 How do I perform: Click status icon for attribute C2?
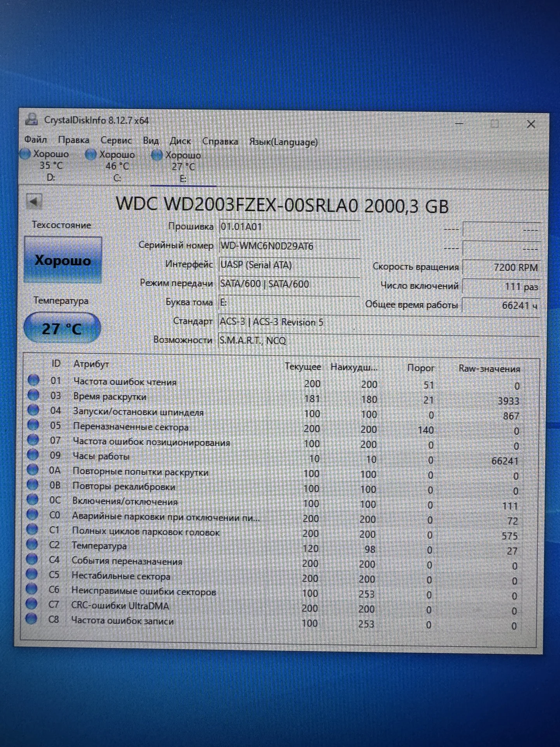pos(32,544)
